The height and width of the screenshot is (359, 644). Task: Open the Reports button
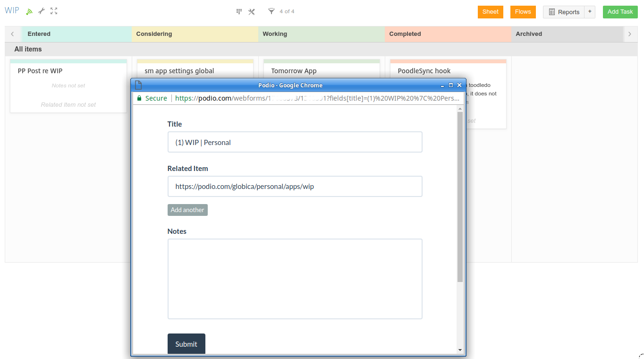pyautogui.click(x=564, y=12)
